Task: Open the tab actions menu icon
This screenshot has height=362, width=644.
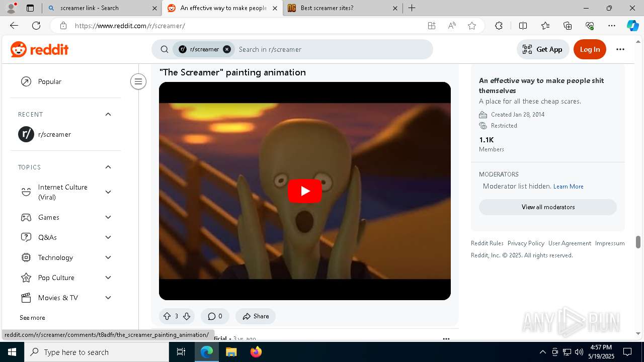Action: pyautogui.click(x=30, y=8)
